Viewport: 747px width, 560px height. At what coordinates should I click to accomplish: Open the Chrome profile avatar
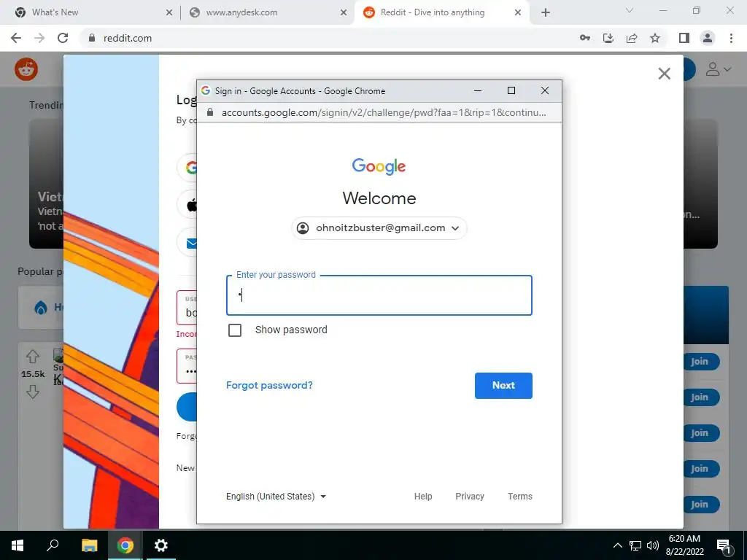[x=708, y=38]
